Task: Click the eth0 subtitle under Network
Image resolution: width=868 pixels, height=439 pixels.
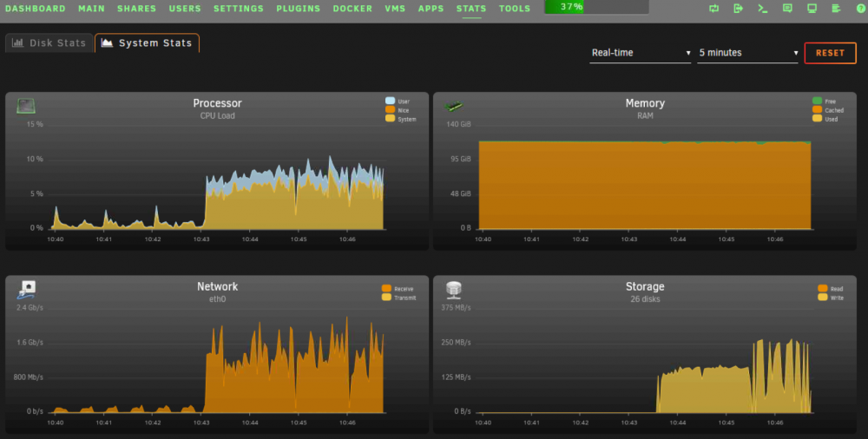Action: 218,299
